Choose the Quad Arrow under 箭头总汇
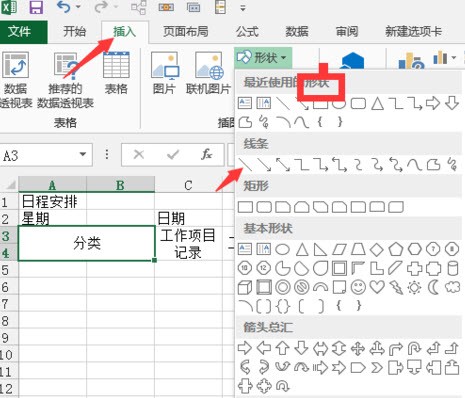 click(x=358, y=348)
